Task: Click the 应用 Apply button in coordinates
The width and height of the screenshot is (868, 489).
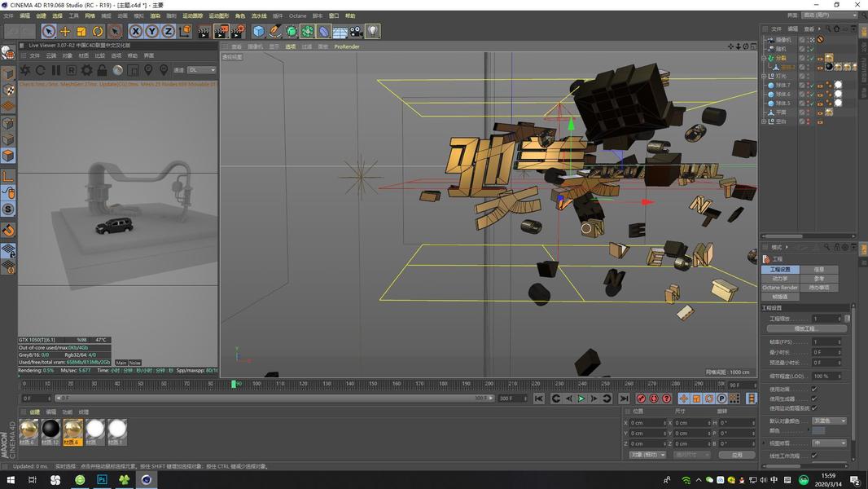Action: (x=736, y=455)
